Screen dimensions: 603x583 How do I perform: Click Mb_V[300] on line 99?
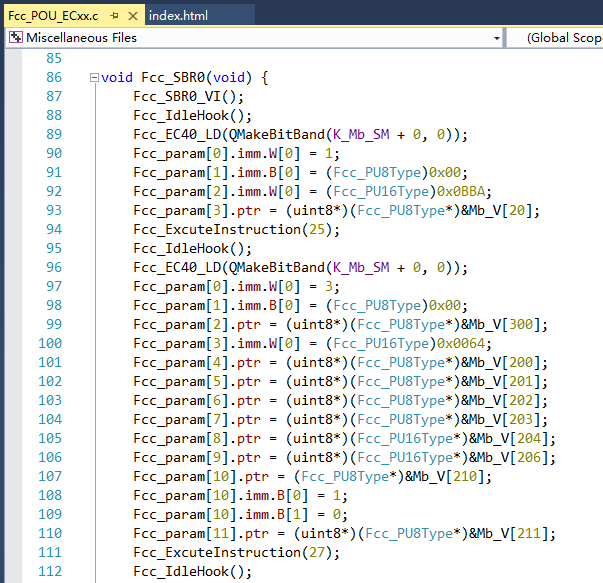504,325
